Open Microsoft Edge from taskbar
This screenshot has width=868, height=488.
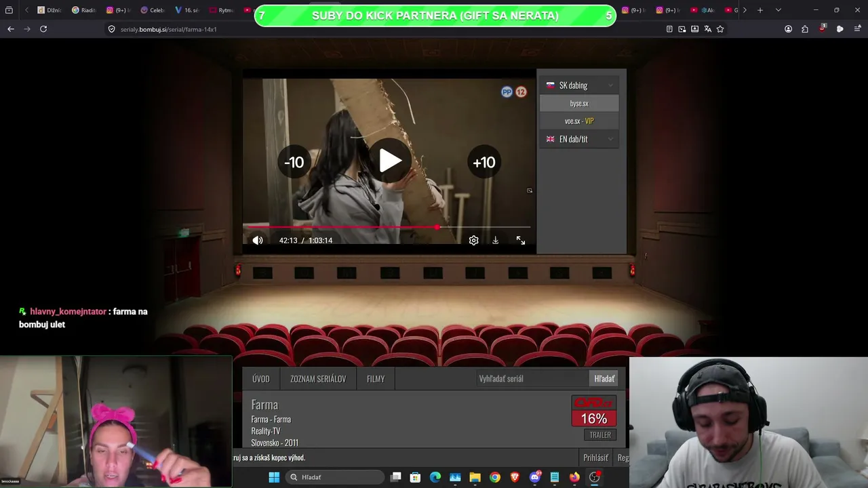click(435, 477)
